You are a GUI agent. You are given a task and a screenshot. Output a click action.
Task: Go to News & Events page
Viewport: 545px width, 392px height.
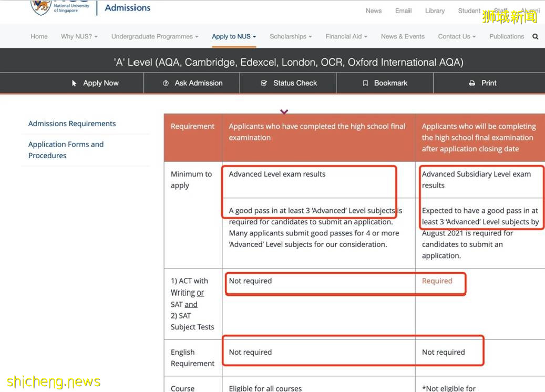[x=403, y=37]
